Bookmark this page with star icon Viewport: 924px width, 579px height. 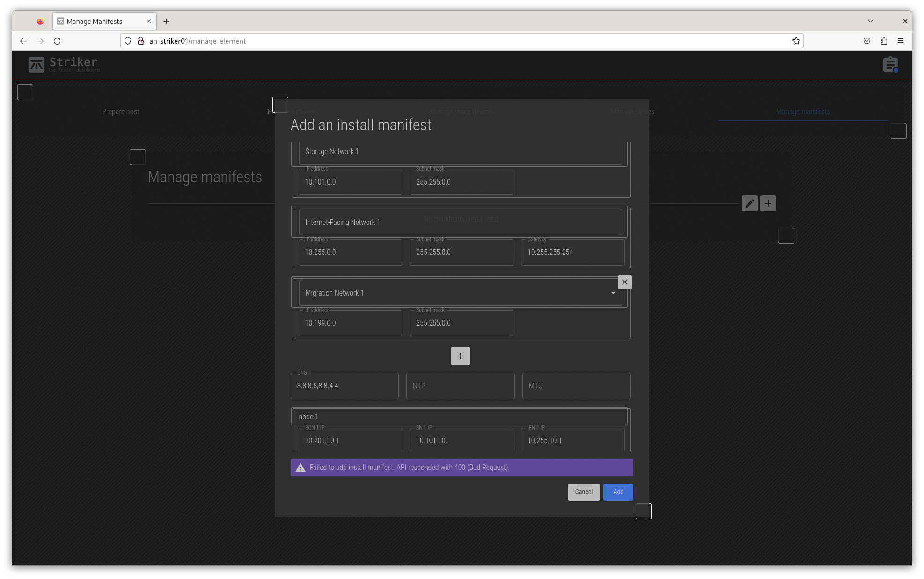tap(796, 41)
